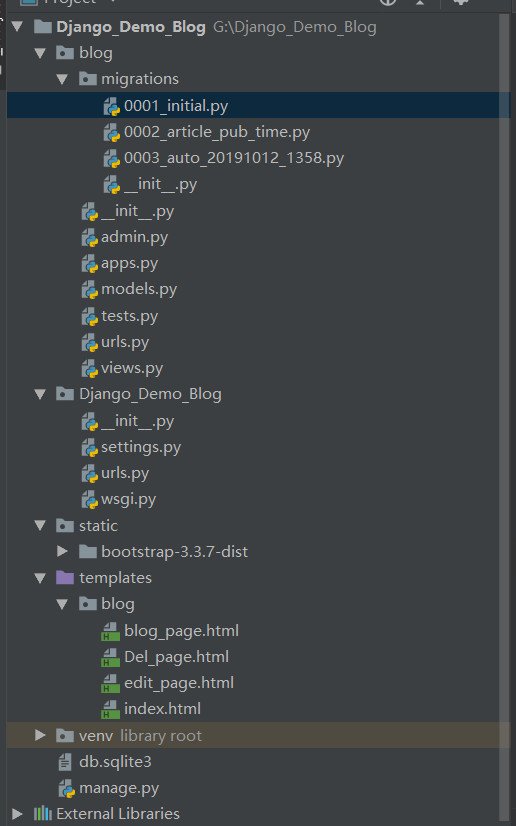This screenshot has height=826, width=516.
Task: Select the blog_page.html template
Action: pos(181,631)
